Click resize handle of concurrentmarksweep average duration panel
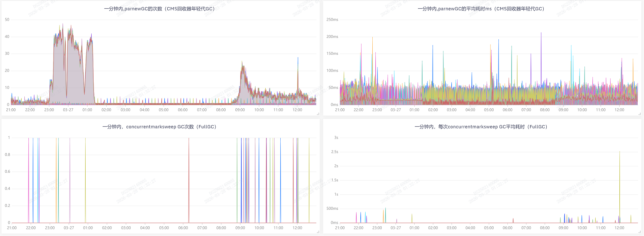Viewport: 644px width, 236px height. click(640, 232)
